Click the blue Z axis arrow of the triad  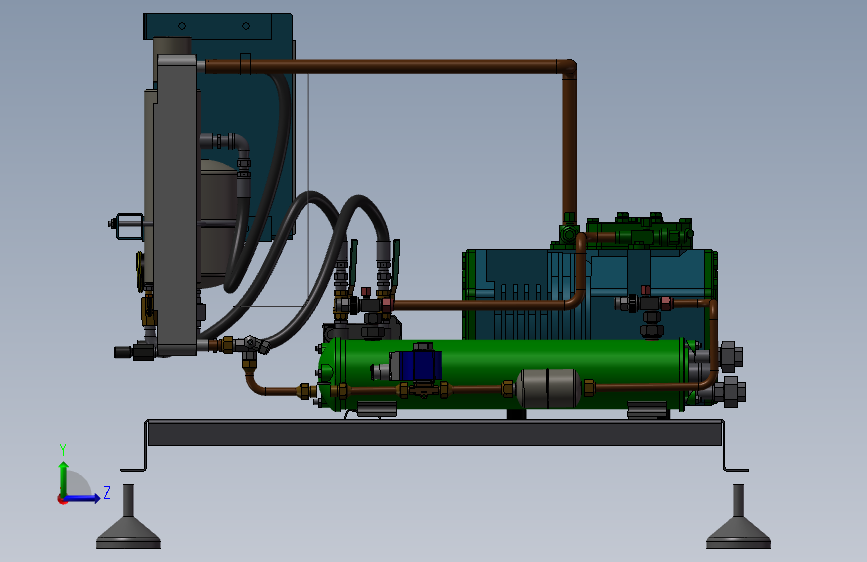(82, 498)
